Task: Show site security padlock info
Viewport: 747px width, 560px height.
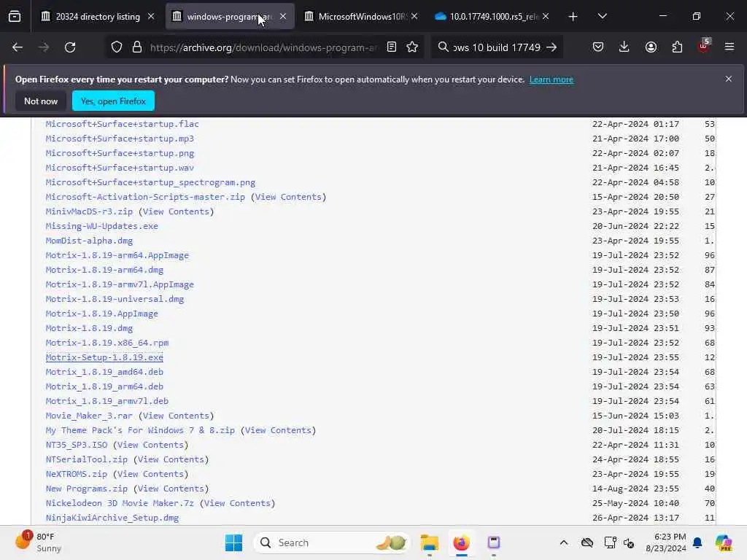Action: [x=136, y=47]
